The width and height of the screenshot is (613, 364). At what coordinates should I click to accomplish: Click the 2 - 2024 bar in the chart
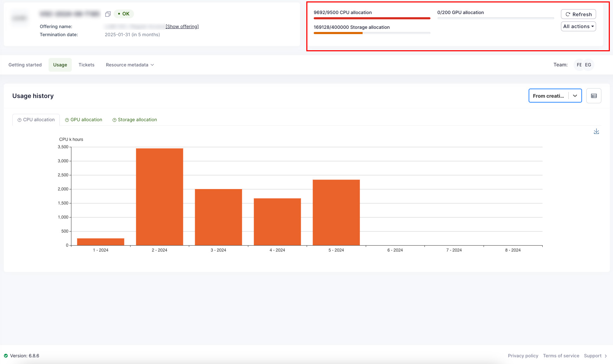[159, 197]
